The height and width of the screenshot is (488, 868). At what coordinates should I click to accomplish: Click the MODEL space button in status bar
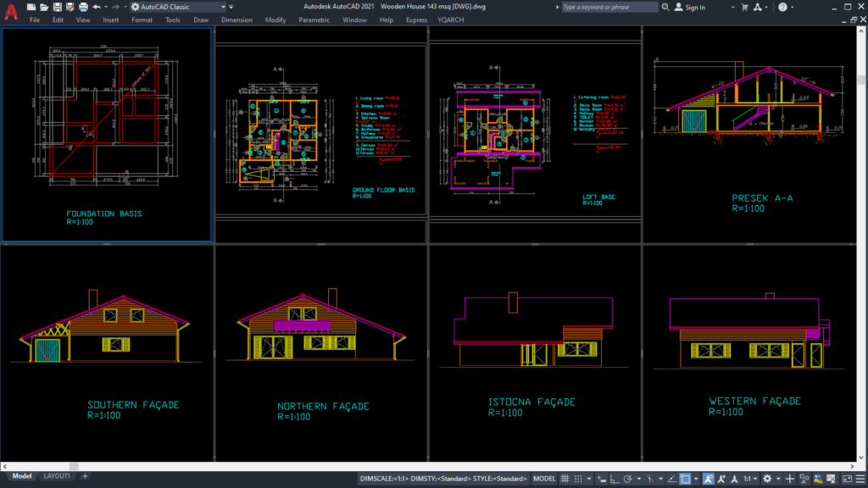(x=544, y=479)
